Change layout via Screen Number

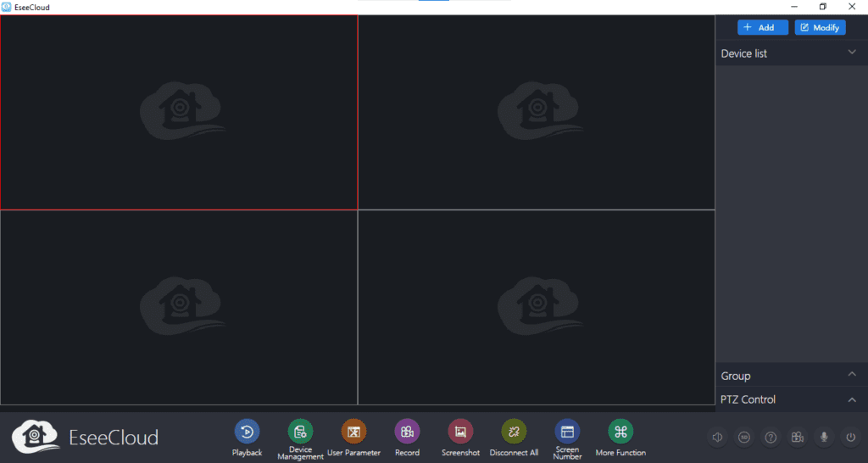[x=567, y=432]
